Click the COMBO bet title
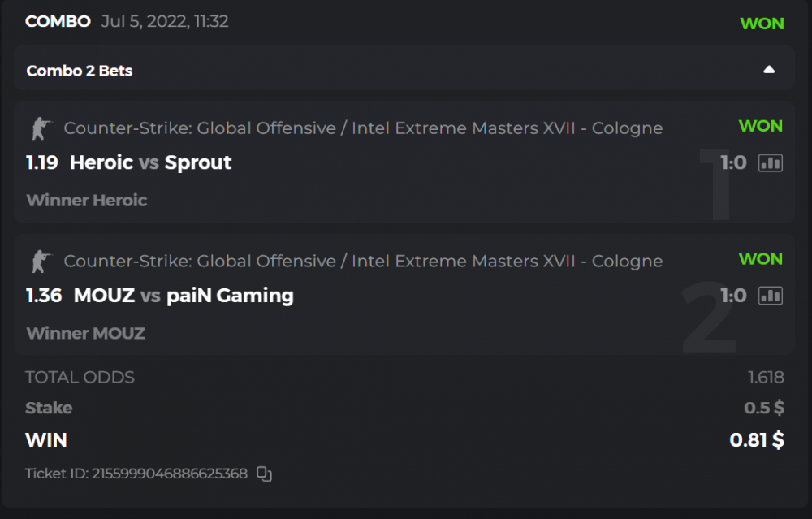Screen dimensions: 812x519 (x=58, y=22)
